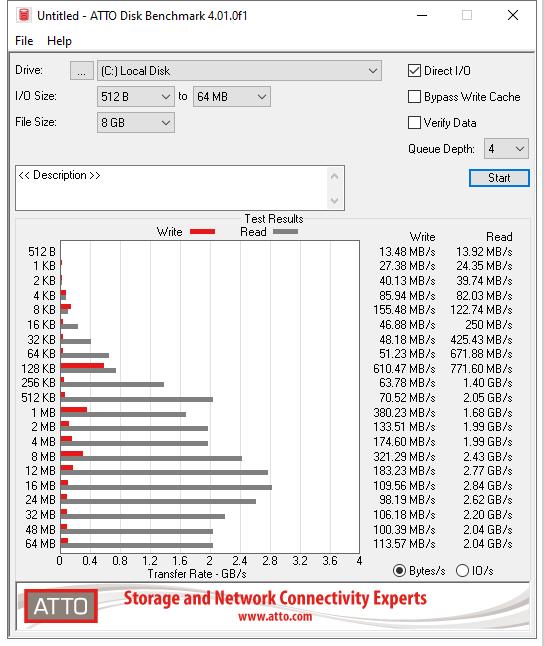
Task: Click the 12 MB chart row label
Action: point(40,471)
